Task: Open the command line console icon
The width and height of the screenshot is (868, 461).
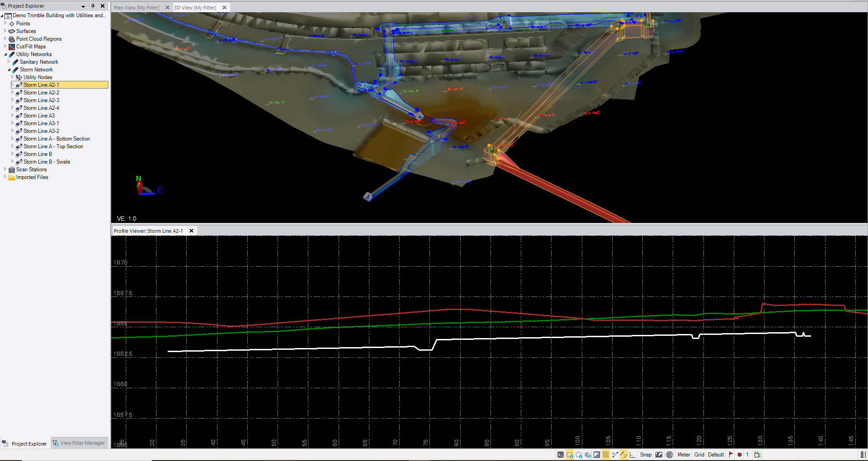Action: (x=561, y=455)
